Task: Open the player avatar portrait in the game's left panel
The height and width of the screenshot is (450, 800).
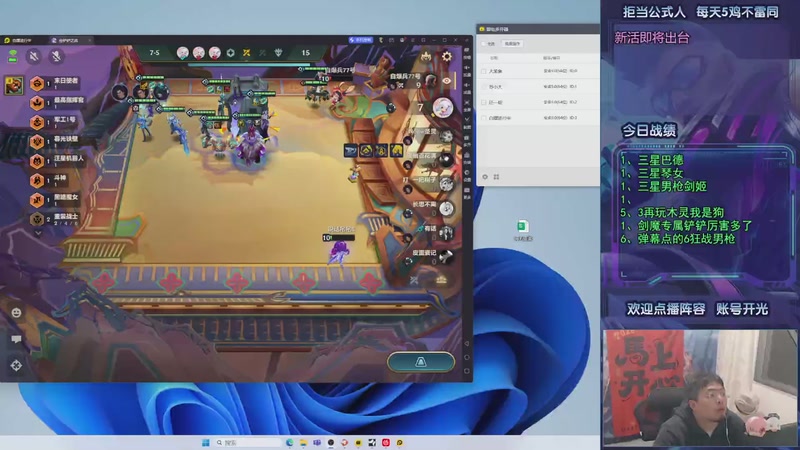Action: tap(14, 85)
